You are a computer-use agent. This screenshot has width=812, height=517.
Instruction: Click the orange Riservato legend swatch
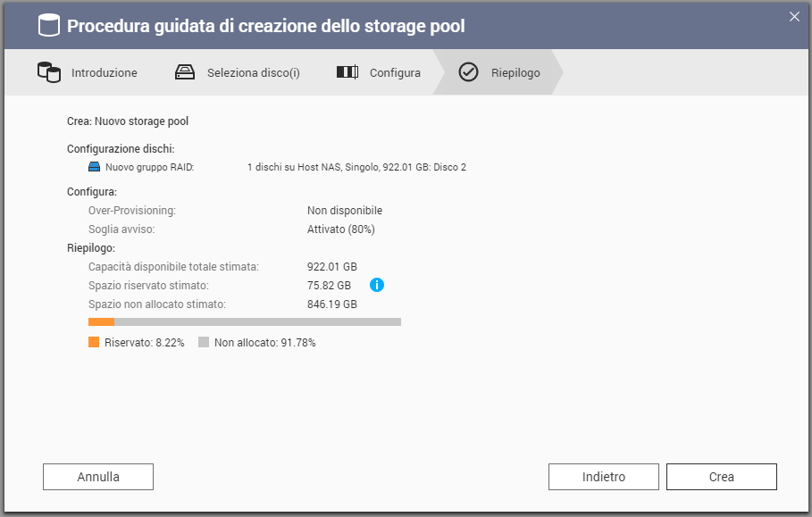[x=94, y=342]
